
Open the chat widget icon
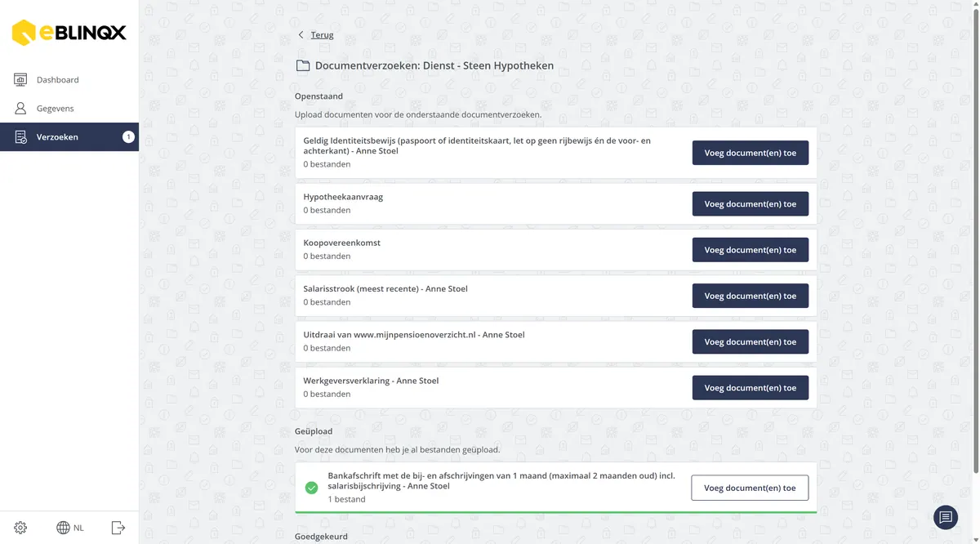pyautogui.click(x=946, y=517)
